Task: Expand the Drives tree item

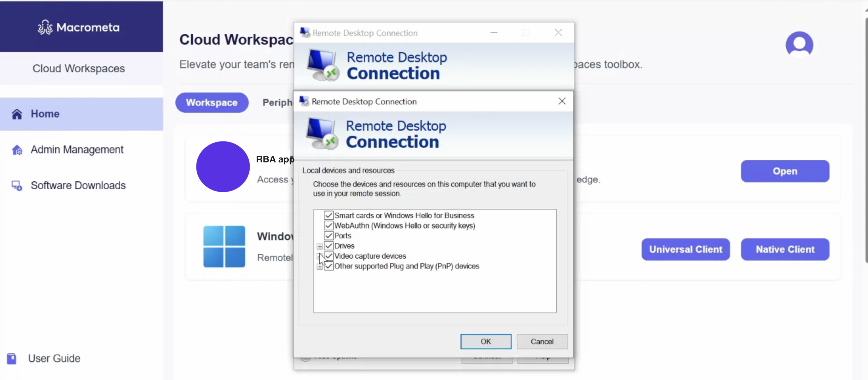Action: tap(320, 245)
